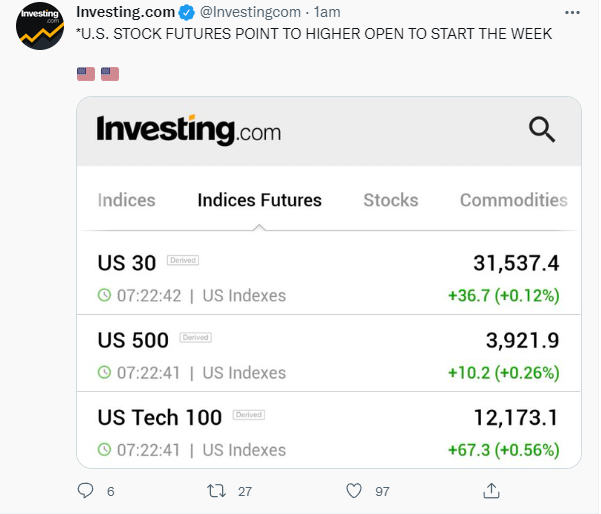The width and height of the screenshot is (601, 514).
Task: Retweet using the retweet arrows icon
Action: tap(217, 491)
